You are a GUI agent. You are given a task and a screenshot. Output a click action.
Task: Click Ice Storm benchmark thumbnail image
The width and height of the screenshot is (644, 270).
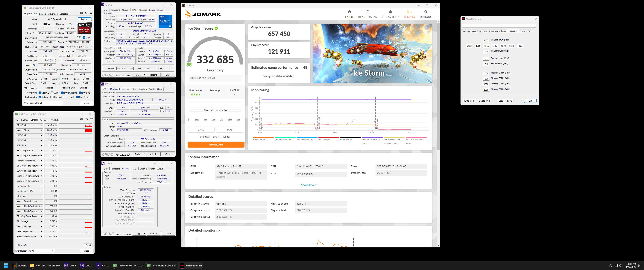pos(373,54)
